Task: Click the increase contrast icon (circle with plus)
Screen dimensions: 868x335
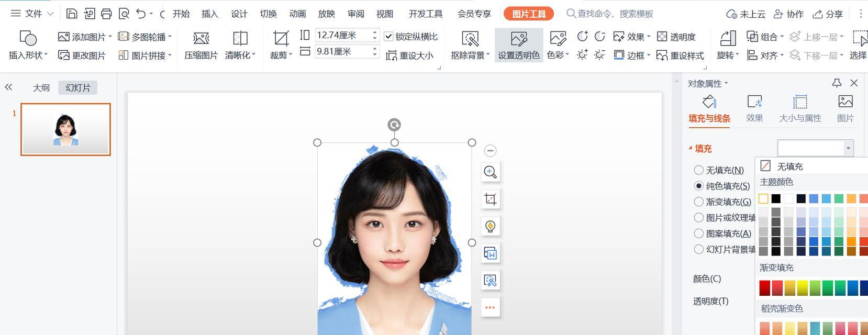Action: tap(582, 37)
